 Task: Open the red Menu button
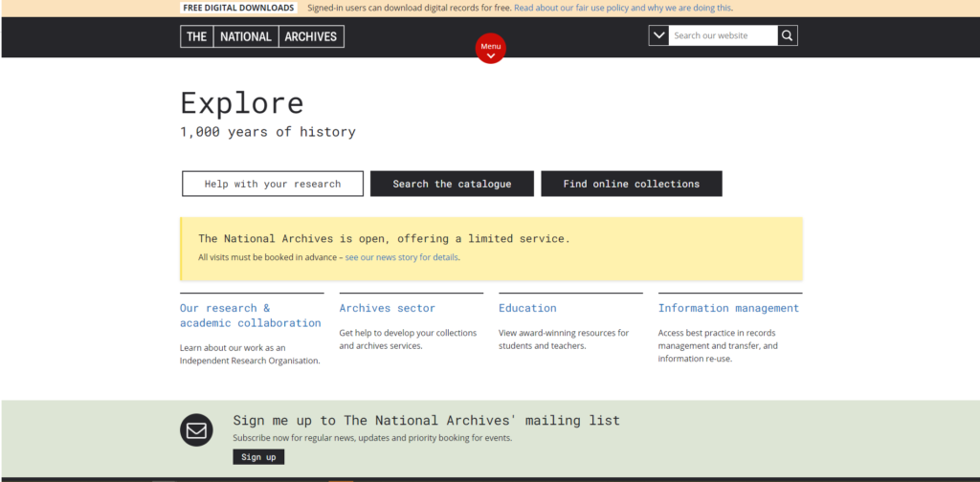coord(491,49)
